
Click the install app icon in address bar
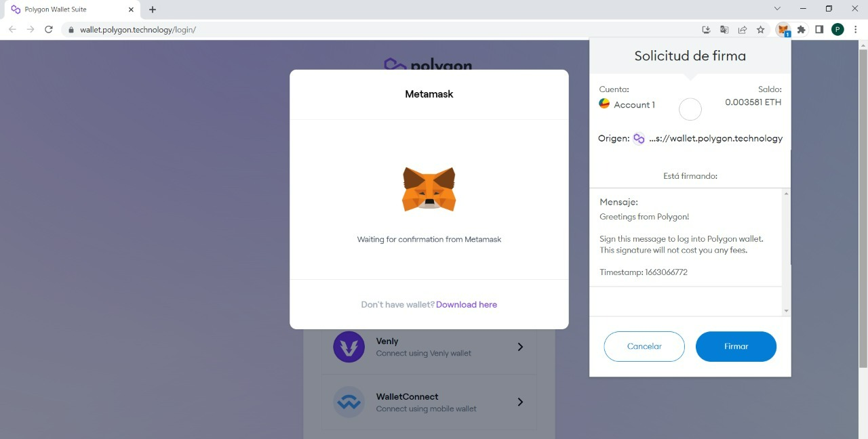pos(706,30)
